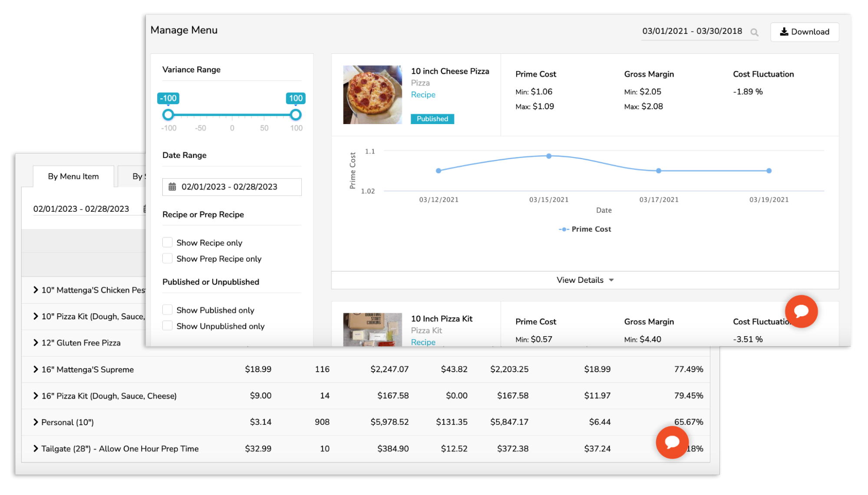The width and height of the screenshot is (868, 495).
Task: Open the View Details dropdown
Action: pyautogui.click(x=585, y=280)
